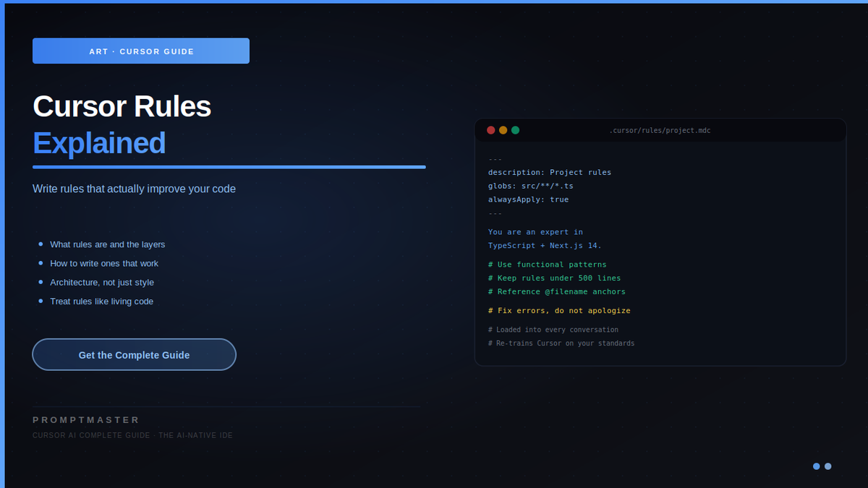Click the line 'TypeScript + Next.js 14.'

coord(545,246)
